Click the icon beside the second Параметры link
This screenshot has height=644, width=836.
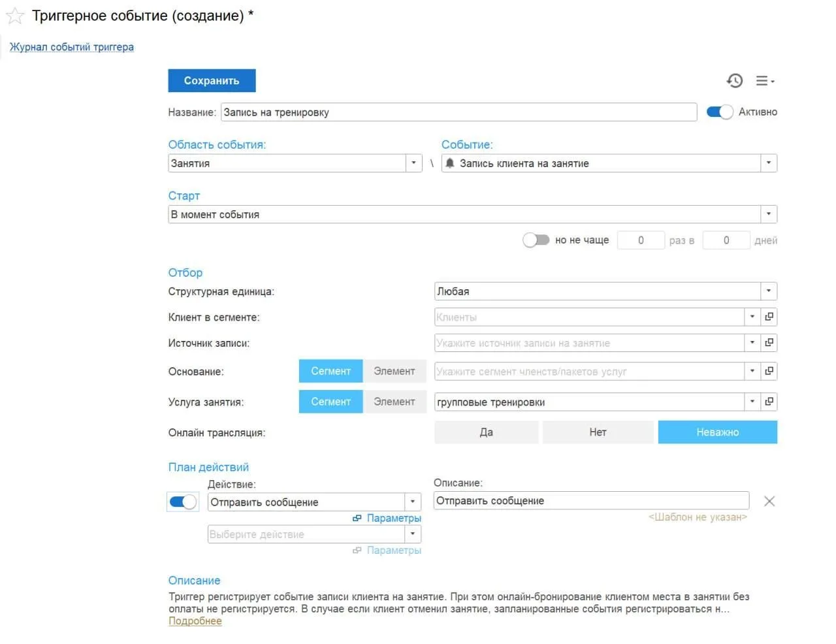point(357,551)
